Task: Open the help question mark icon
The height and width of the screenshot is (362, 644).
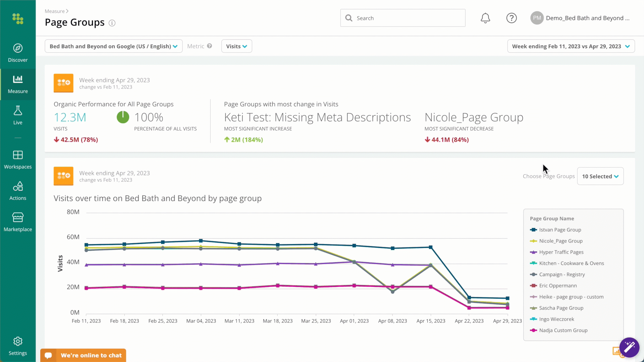Action: point(512,18)
